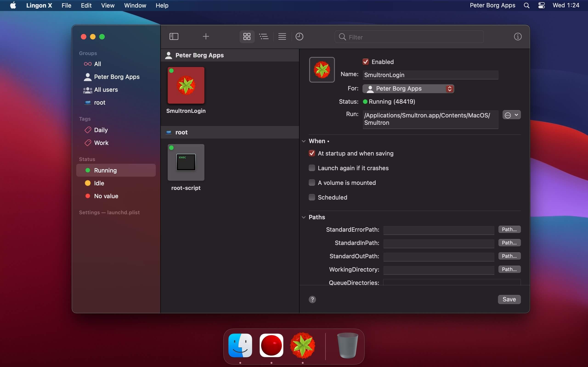Screen dimensions: 588x367
Task: Click the Save button
Action: (x=509, y=299)
